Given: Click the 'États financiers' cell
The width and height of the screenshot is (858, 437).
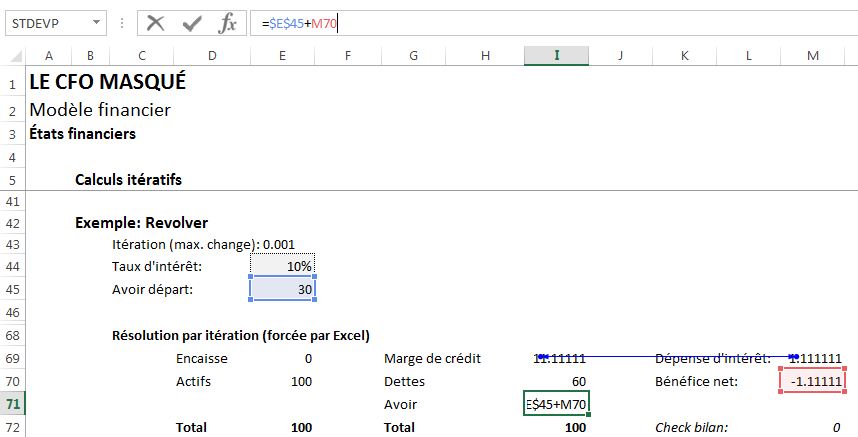Looking at the screenshot, I should click(83, 134).
